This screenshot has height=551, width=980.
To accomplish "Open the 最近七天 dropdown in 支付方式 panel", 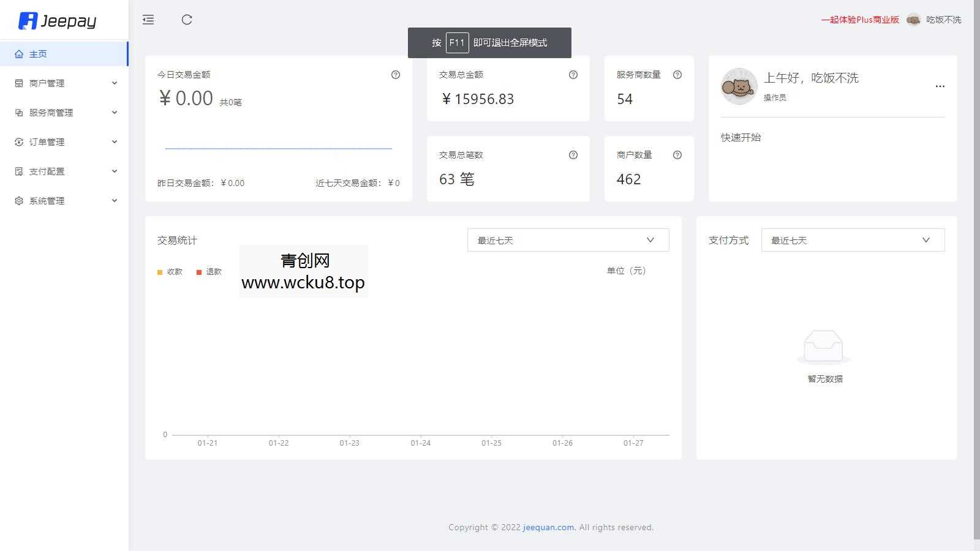I will [x=851, y=240].
